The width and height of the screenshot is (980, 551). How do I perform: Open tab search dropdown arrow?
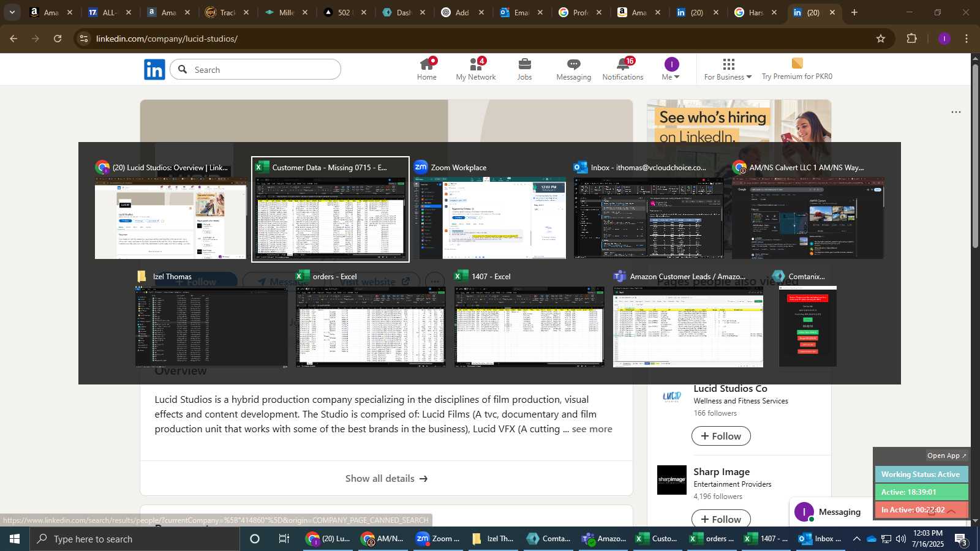pyautogui.click(x=12, y=12)
